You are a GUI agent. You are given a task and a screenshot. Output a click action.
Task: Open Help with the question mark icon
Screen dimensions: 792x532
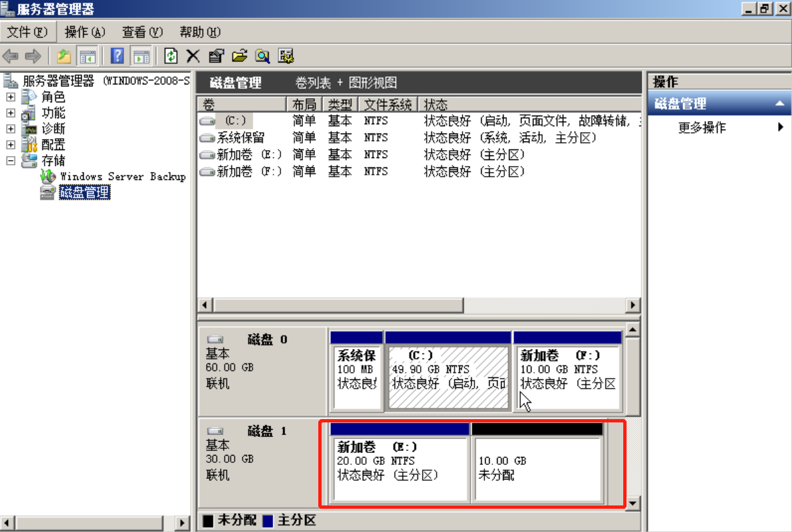tap(117, 56)
